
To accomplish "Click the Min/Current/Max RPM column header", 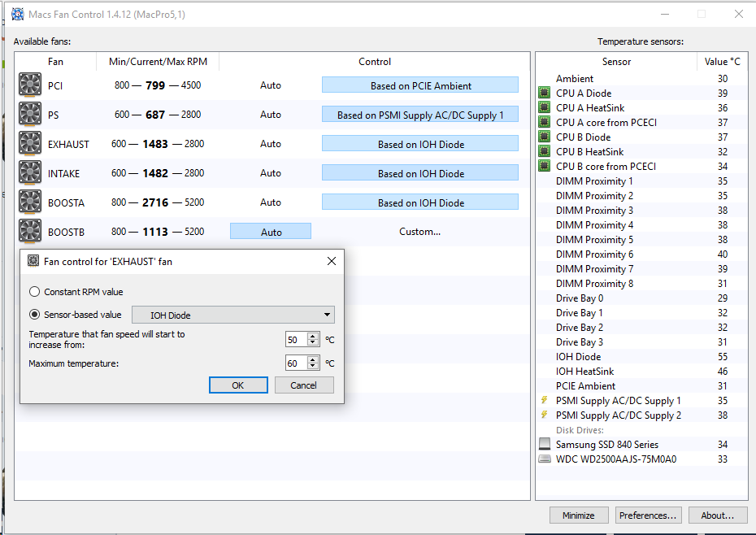I will tap(158, 61).
